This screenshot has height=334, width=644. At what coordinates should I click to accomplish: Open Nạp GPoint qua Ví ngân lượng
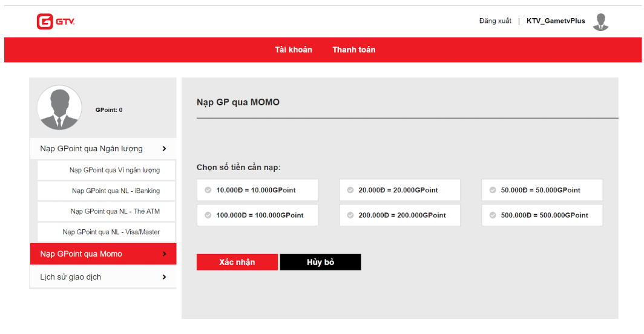[107, 170]
